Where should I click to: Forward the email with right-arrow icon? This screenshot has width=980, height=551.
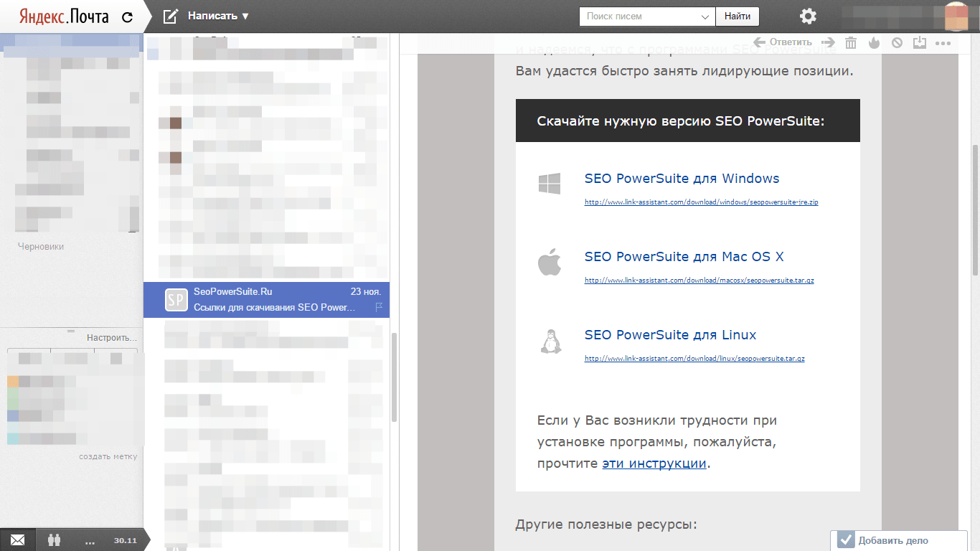tap(828, 42)
